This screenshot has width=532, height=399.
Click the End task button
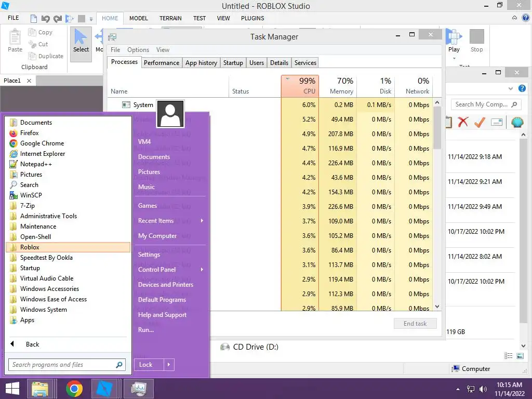415,324
